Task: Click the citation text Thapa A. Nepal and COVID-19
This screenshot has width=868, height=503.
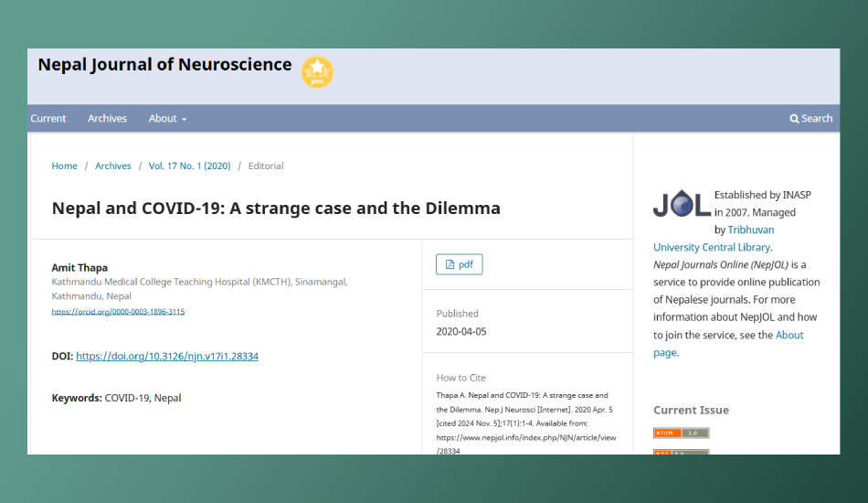Action: pos(526,423)
